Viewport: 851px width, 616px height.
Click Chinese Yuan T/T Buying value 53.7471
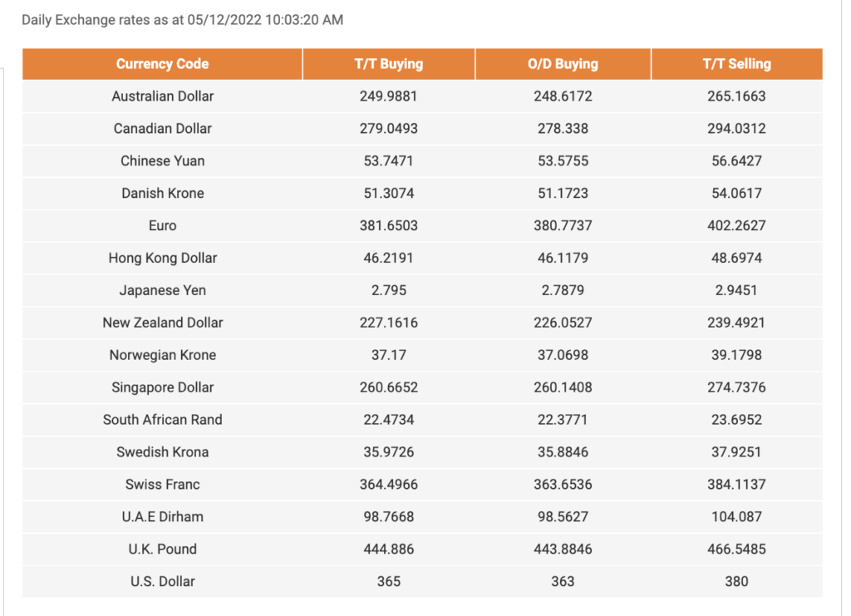(x=388, y=161)
